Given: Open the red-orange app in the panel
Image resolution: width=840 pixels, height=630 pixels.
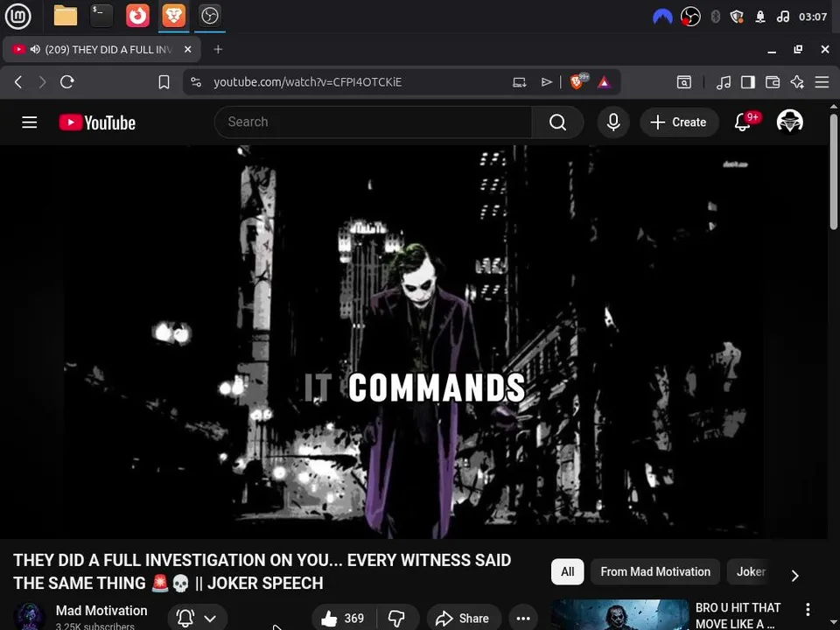Looking at the screenshot, I should coord(137,16).
